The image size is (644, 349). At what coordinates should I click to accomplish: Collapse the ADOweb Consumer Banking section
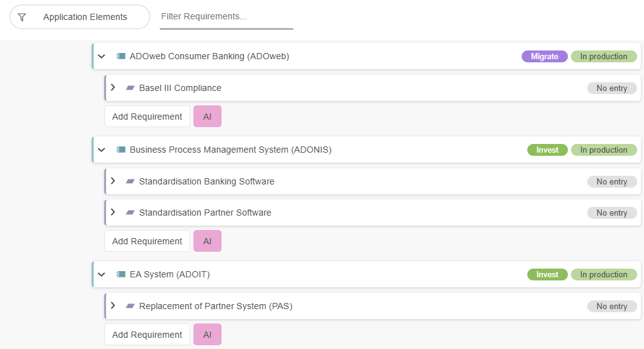[x=102, y=57]
